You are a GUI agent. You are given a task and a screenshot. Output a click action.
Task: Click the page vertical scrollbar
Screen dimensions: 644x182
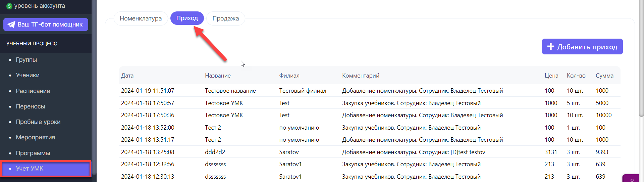click(x=641, y=58)
